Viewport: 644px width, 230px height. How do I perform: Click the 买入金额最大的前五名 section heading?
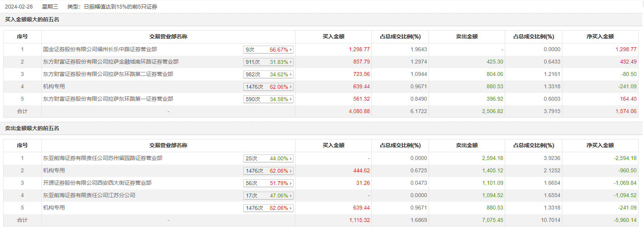tap(32, 19)
